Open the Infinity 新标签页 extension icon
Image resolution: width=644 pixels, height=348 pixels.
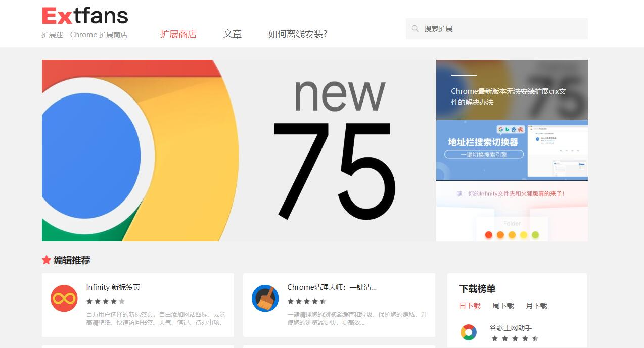click(x=64, y=299)
